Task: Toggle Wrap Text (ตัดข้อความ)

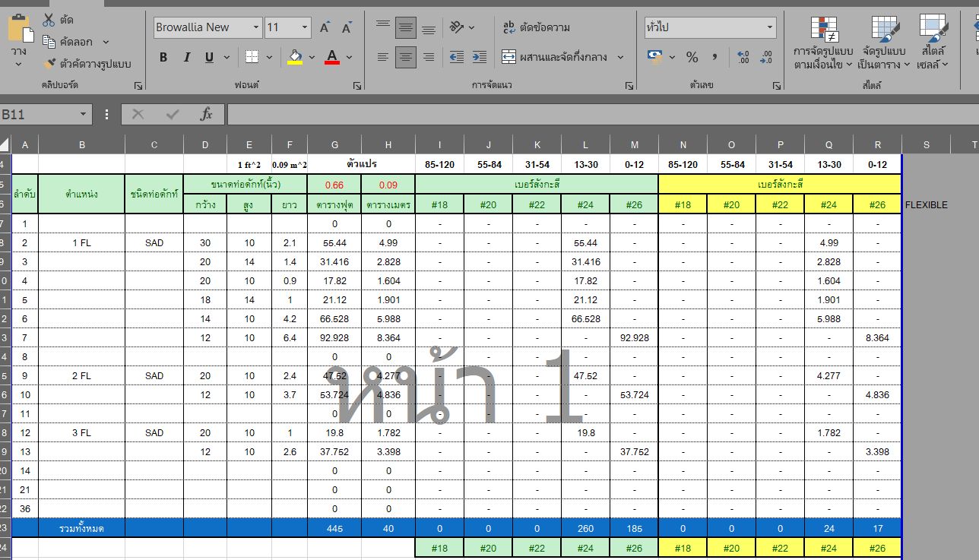Action: click(537, 27)
